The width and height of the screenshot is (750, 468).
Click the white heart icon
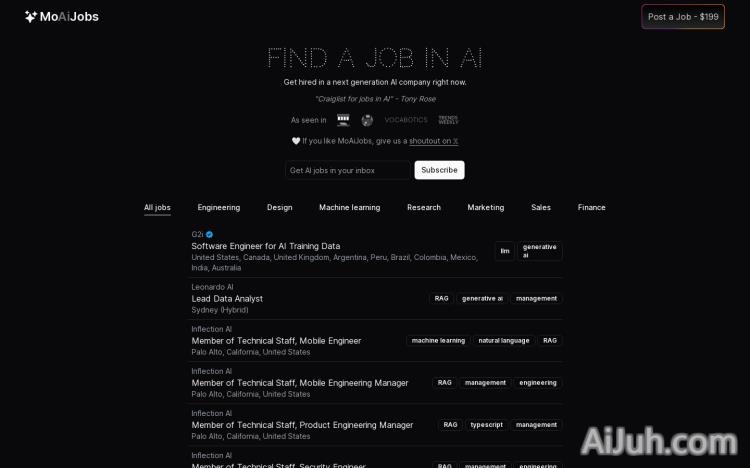tap(295, 141)
